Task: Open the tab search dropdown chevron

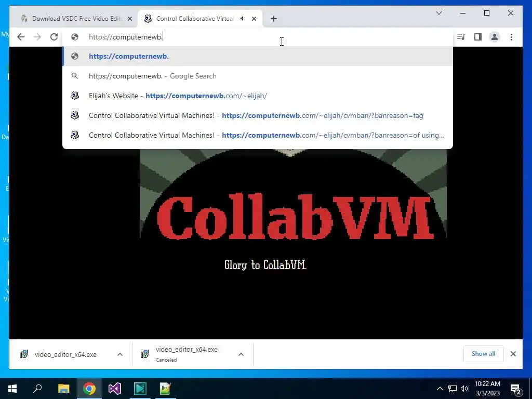Action: [x=438, y=13]
